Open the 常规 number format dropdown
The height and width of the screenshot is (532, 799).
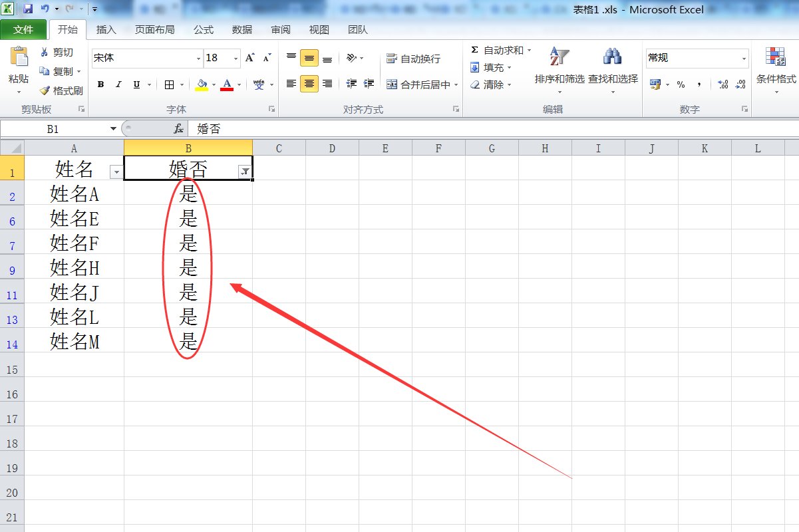tap(743, 58)
